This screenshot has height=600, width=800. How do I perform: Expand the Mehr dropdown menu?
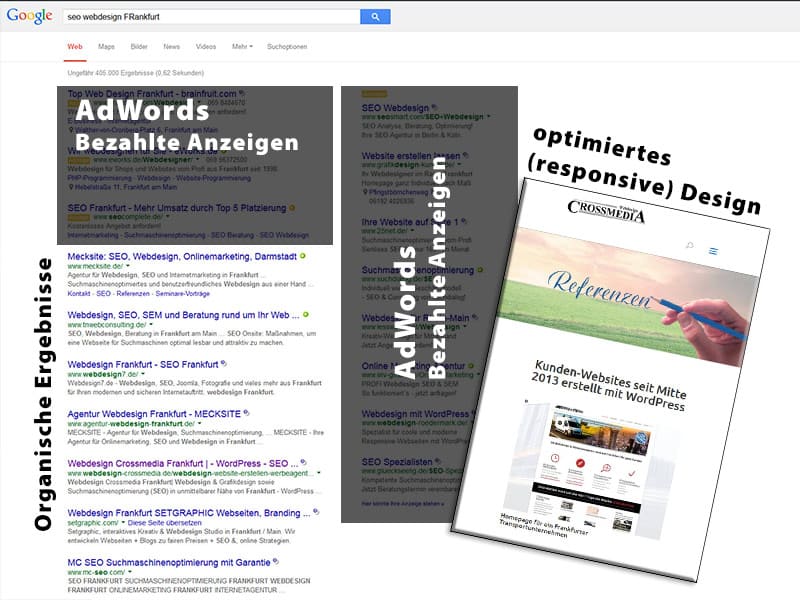(x=242, y=46)
